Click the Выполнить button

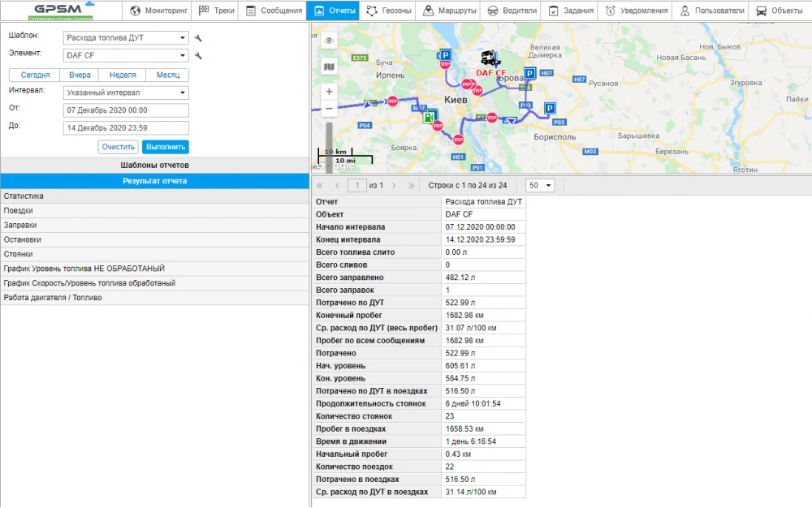click(x=166, y=147)
